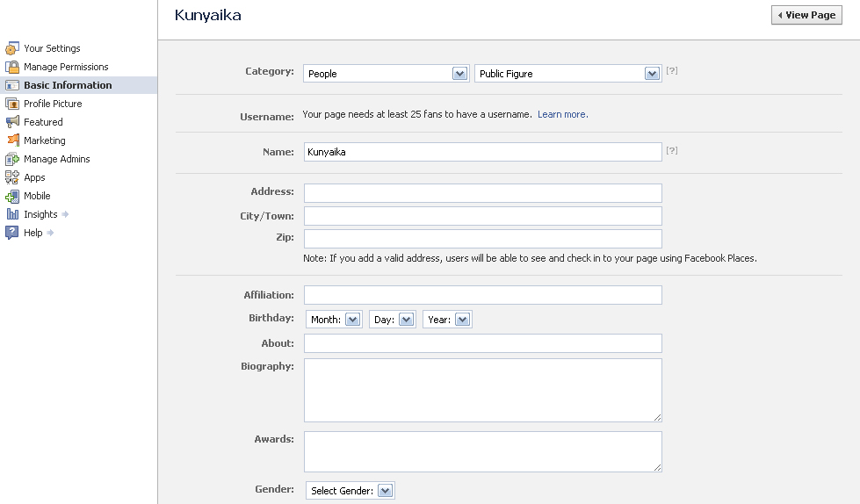
Task: Open the People category dropdown
Action: point(386,74)
